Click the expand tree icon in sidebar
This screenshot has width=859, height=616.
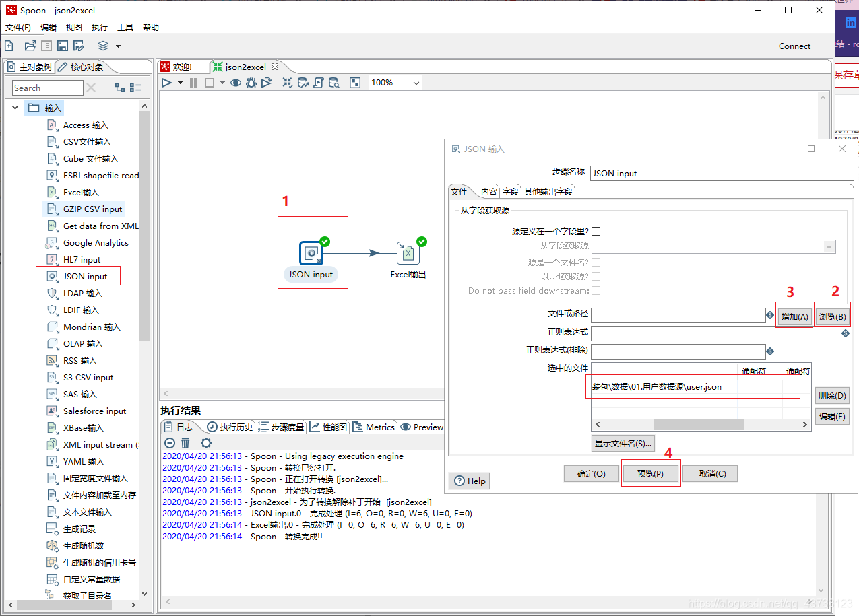click(120, 88)
